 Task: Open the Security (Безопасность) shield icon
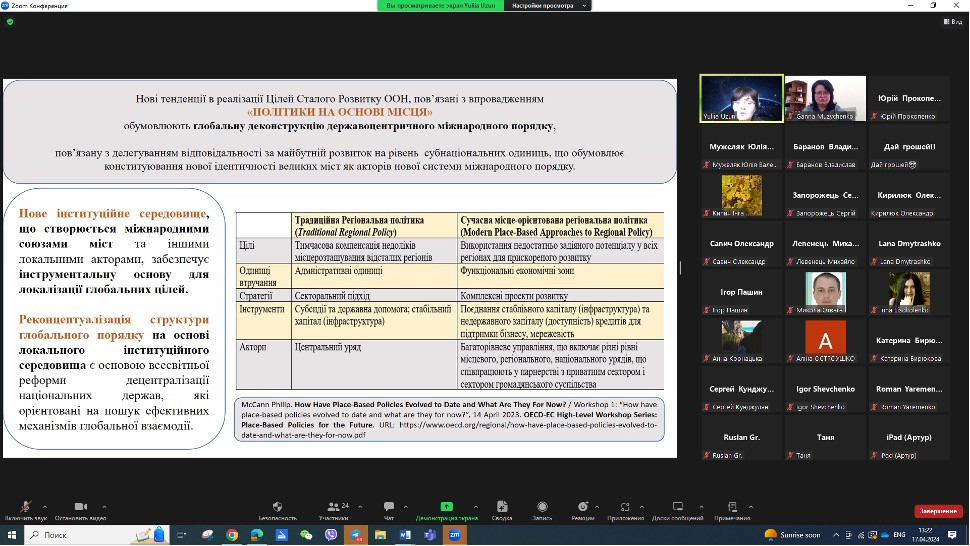pos(278,507)
